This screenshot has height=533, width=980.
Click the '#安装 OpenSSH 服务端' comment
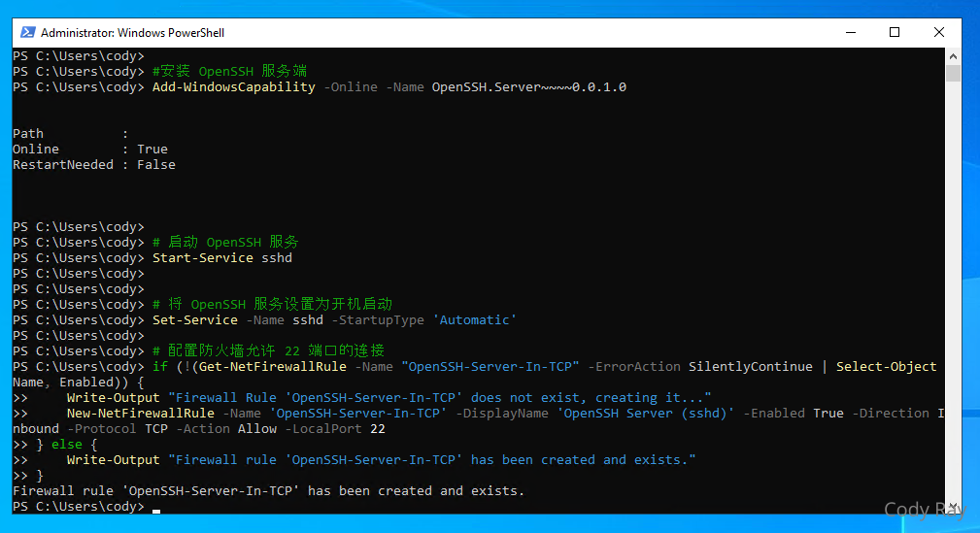[230, 71]
